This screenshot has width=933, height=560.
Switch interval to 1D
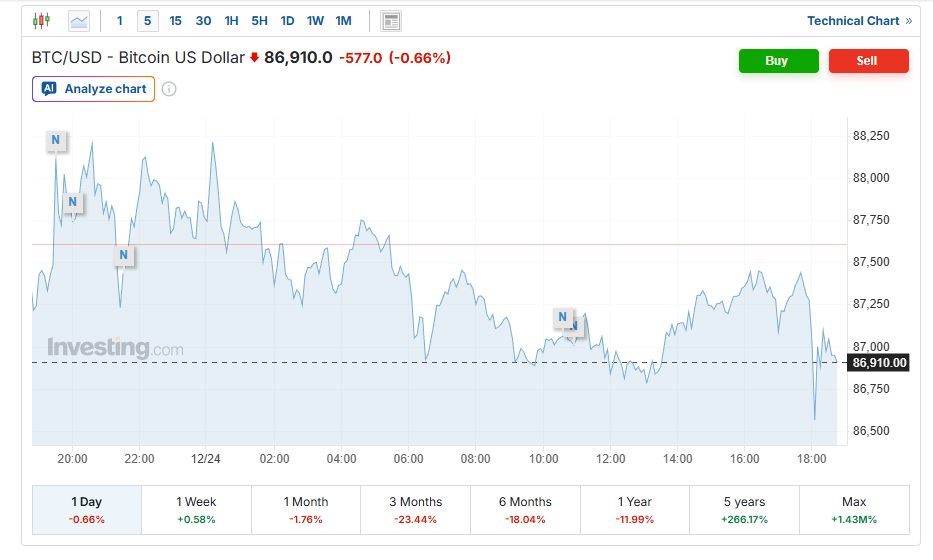(287, 20)
